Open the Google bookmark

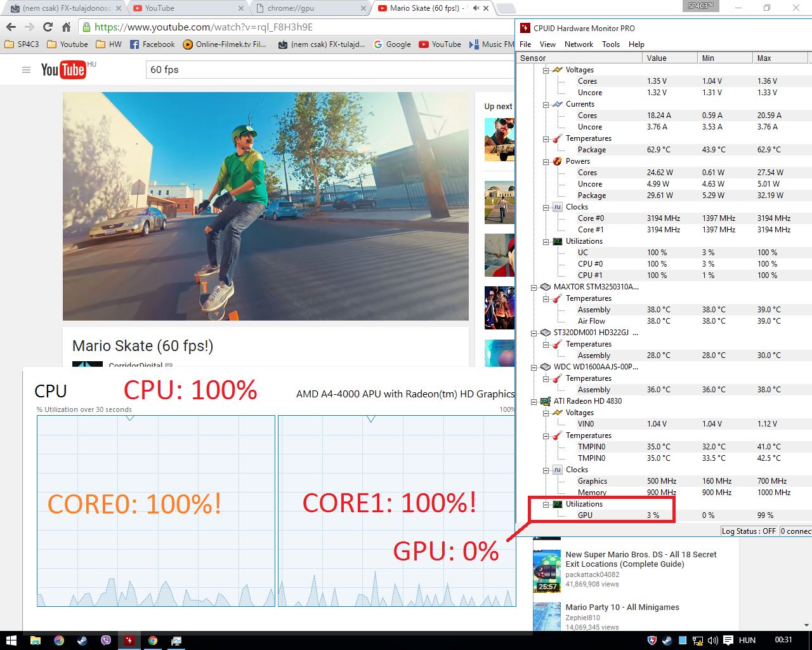click(x=393, y=44)
